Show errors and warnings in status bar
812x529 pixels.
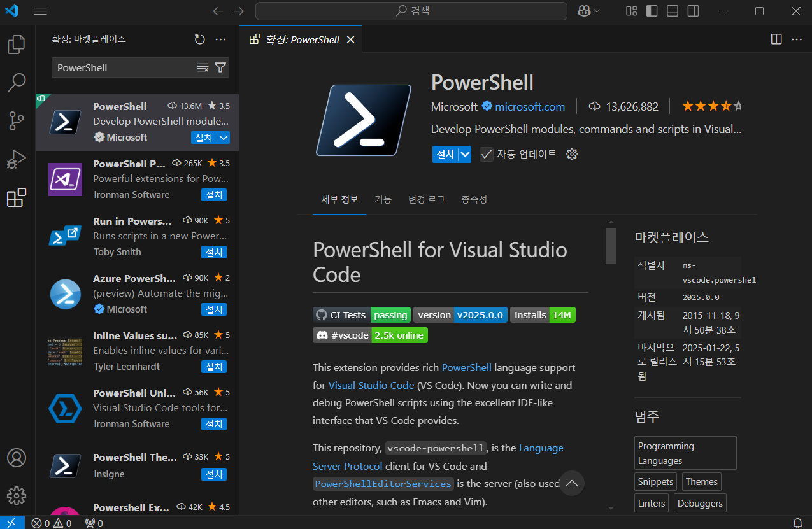(52, 523)
